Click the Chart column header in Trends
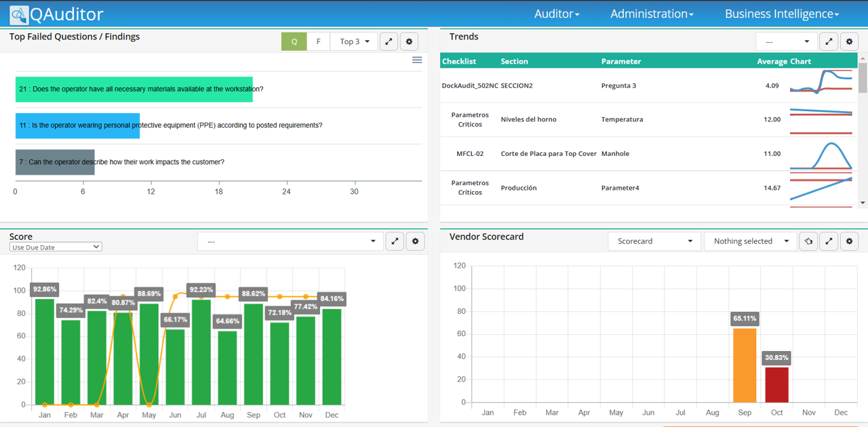Image resolution: width=868 pixels, height=427 pixels. click(801, 61)
